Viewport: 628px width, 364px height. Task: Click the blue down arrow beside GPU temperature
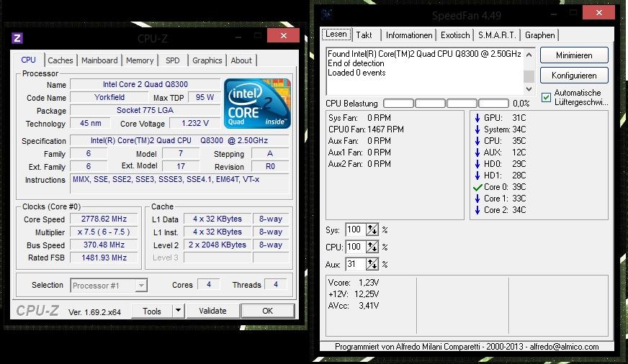tap(477, 118)
